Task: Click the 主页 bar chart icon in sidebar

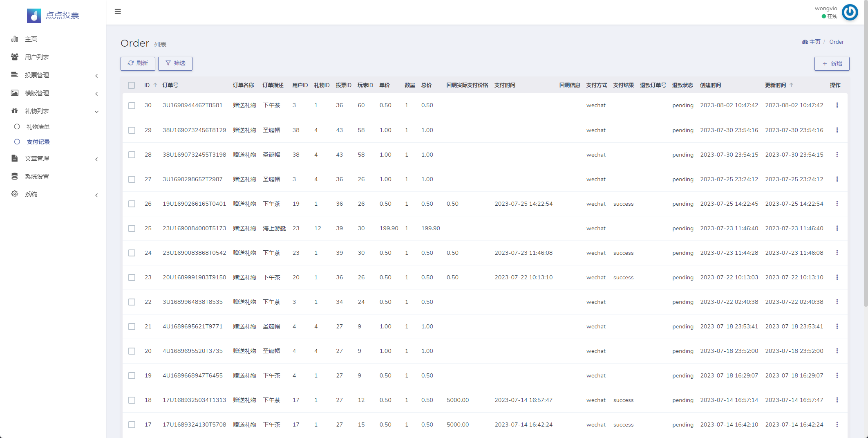Action: [x=15, y=39]
